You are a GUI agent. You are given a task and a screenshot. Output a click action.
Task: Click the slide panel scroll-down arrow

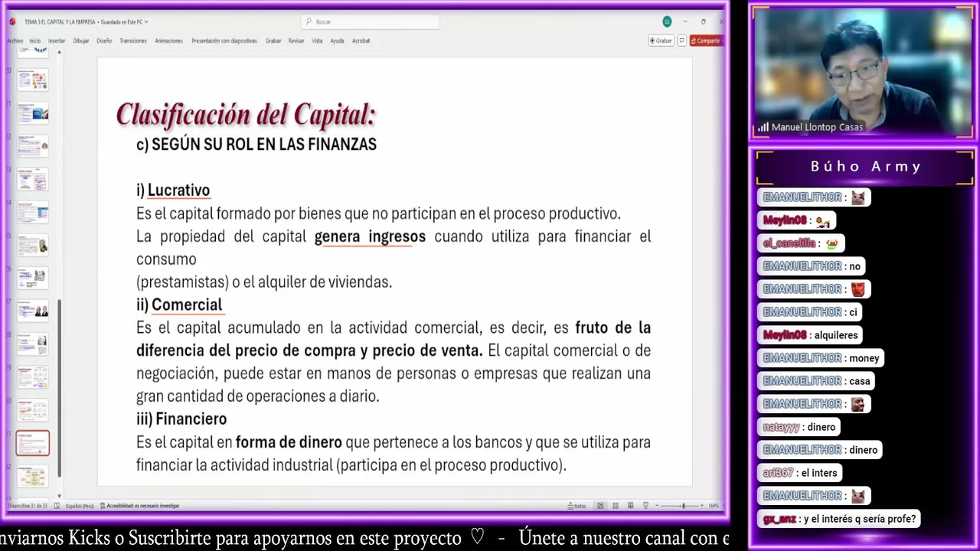click(60, 496)
